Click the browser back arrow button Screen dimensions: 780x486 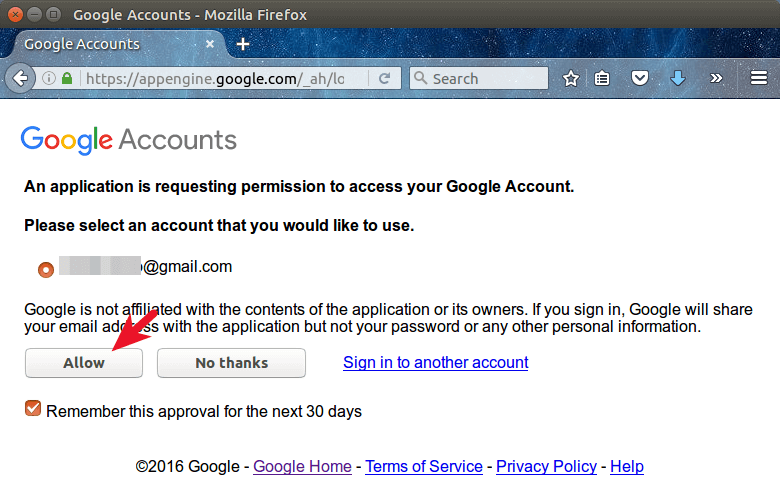pyautogui.click(x=18, y=78)
